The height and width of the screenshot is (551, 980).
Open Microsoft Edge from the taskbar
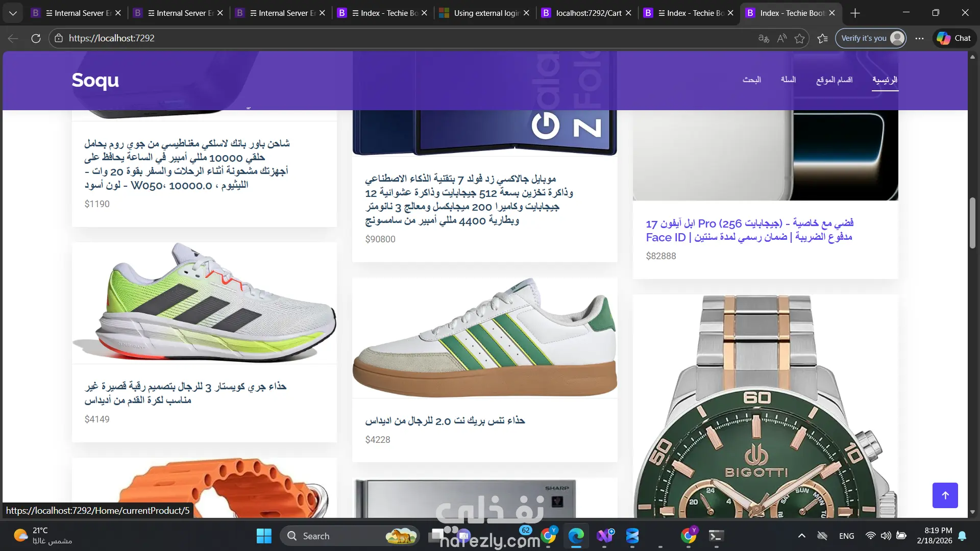pyautogui.click(x=576, y=536)
